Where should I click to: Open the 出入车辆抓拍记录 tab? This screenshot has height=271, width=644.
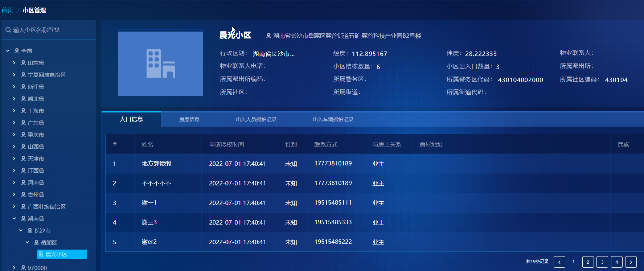(x=333, y=119)
